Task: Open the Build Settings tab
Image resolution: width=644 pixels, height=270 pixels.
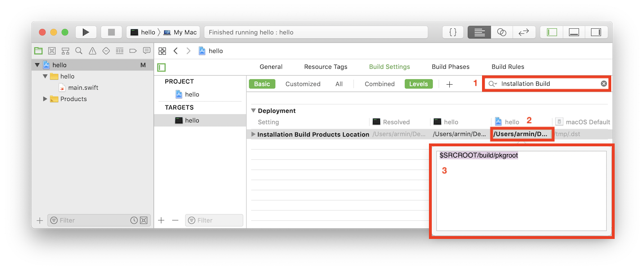Action: click(x=389, y=67)
